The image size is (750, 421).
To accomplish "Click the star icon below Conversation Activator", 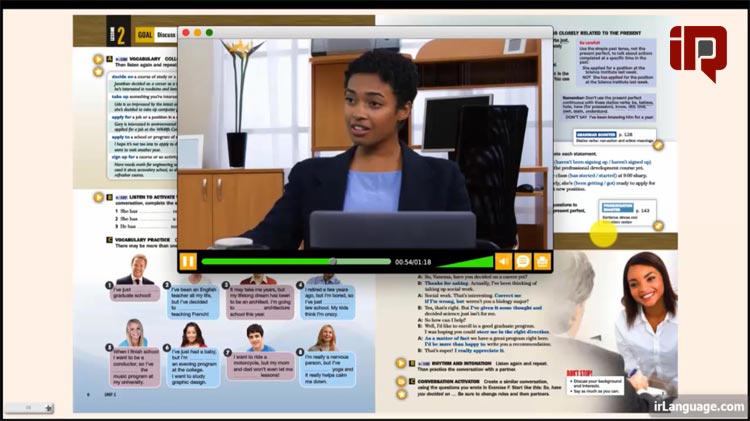I will (401, 394).
